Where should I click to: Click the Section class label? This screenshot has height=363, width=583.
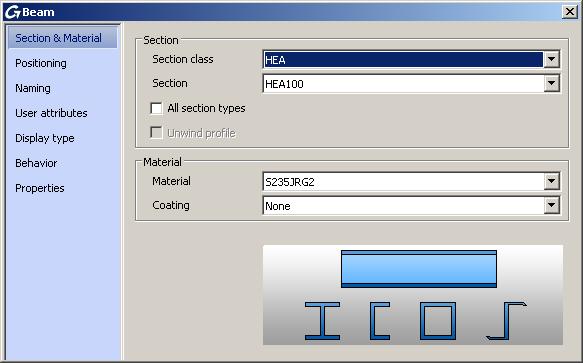tap(183, 59)
